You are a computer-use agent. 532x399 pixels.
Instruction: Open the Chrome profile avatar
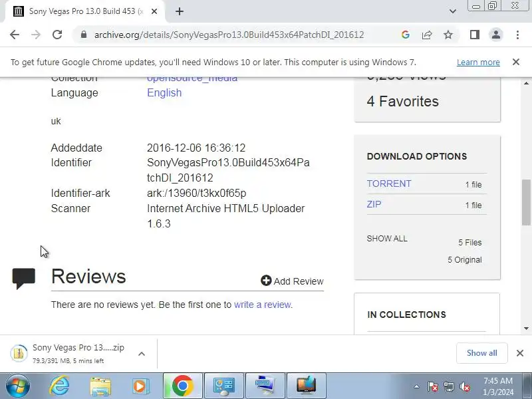[496, 35]
